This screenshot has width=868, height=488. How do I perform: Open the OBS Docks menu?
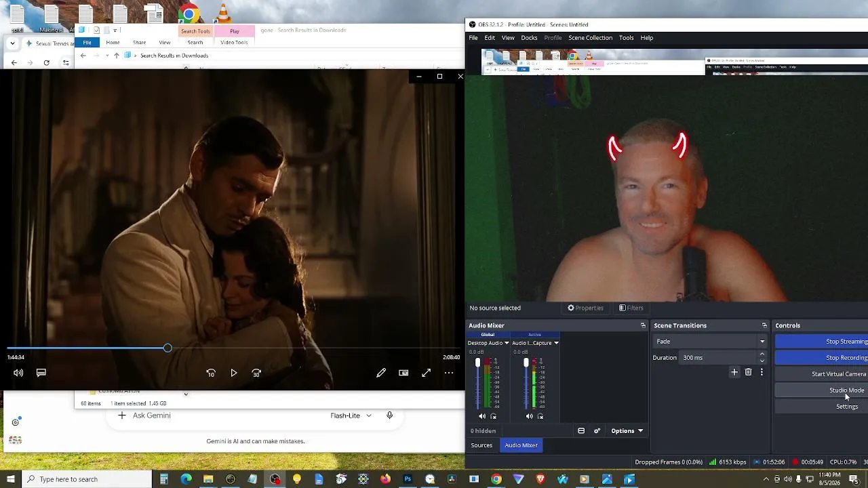point(529,38)
